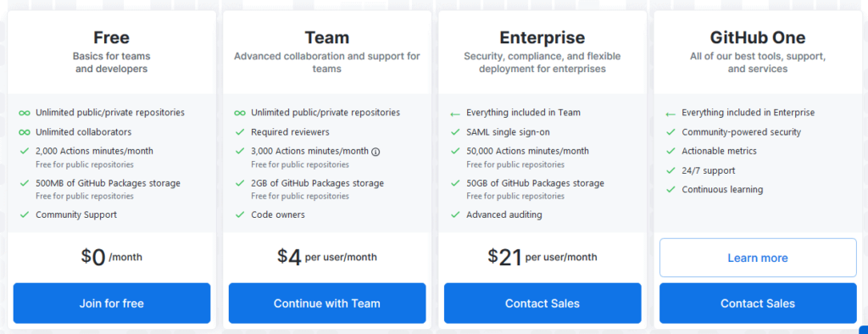Open Learn more for GitHub One
The height and width of the screenshot is (334, 868).
click(758, 258)
